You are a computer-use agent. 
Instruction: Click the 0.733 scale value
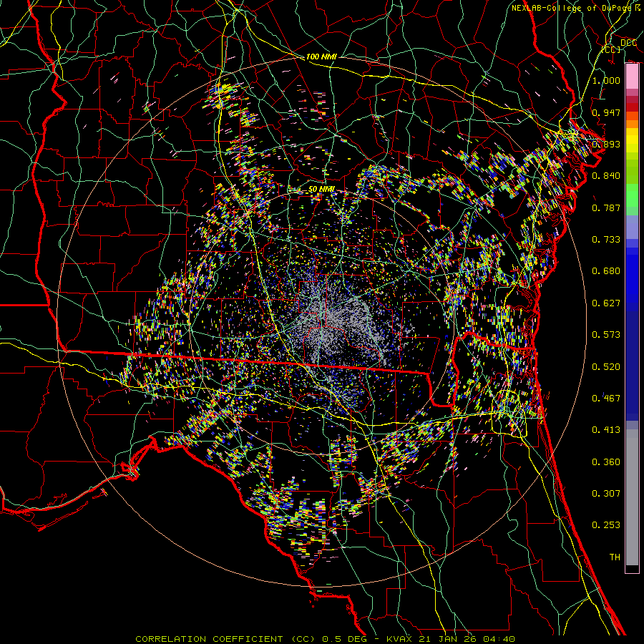point(606,240)
